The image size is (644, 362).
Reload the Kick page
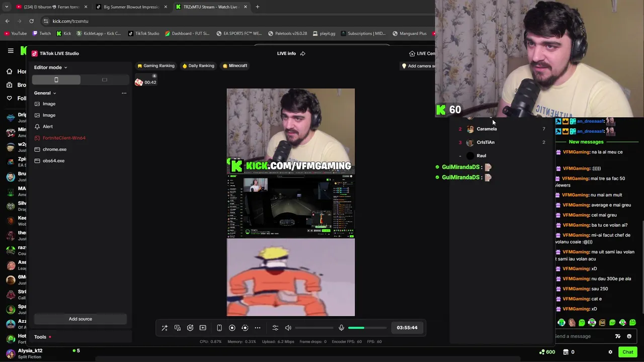coord(31,21)
